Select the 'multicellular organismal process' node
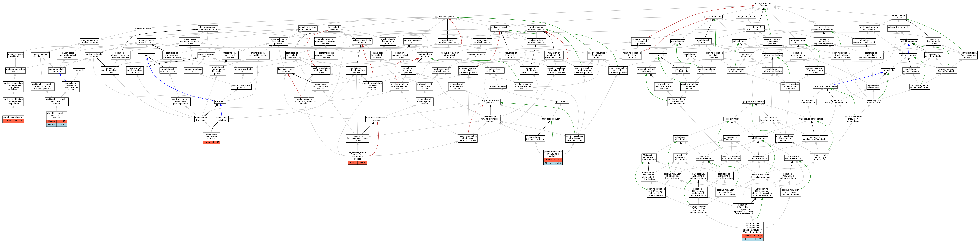This screenshot has height=243, width=980. [824, 28]
